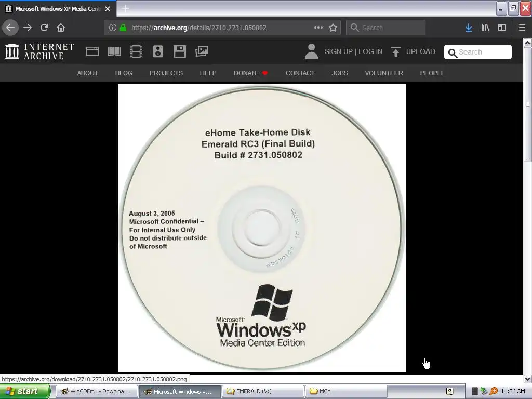Image resolution: width=532 pixels, height=399 pixels.
Task: Click the address bar URL
Action: [199, 28]
